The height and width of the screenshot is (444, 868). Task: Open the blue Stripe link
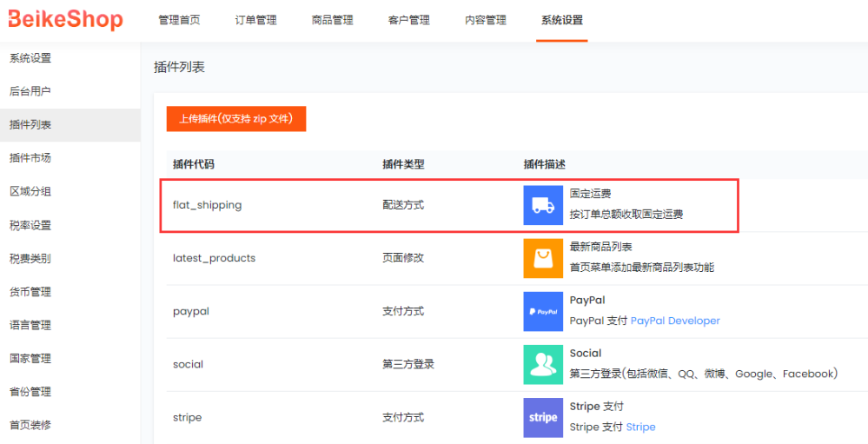[640, 427]
